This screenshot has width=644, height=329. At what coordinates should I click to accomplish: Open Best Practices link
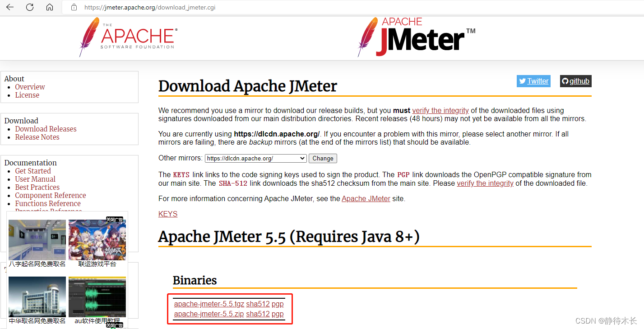(37, 187)
